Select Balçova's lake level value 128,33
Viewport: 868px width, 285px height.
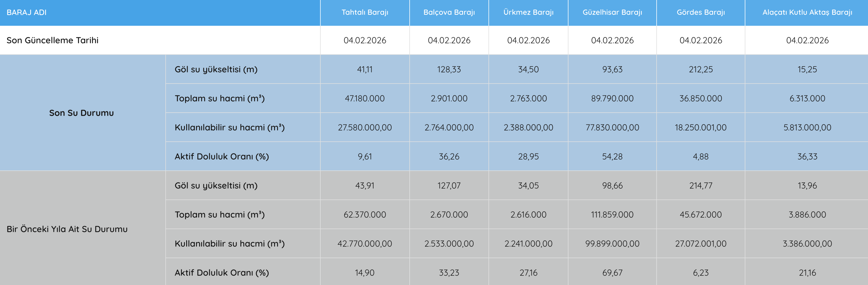tap(449, 70)
